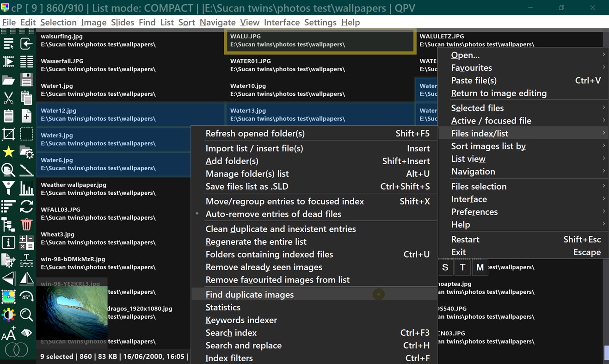Click the rotate 45° icon

point(26,296)
